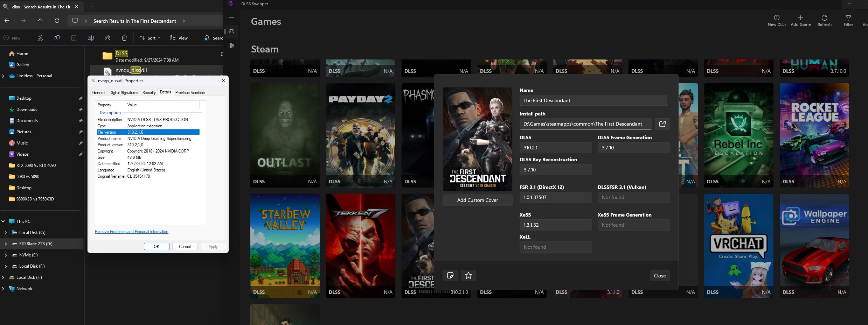The width and height of the screenshot is (868, 325).
Task: Open the hamburger menu in DLSS Swapper
Action: [x=231, y=17]
